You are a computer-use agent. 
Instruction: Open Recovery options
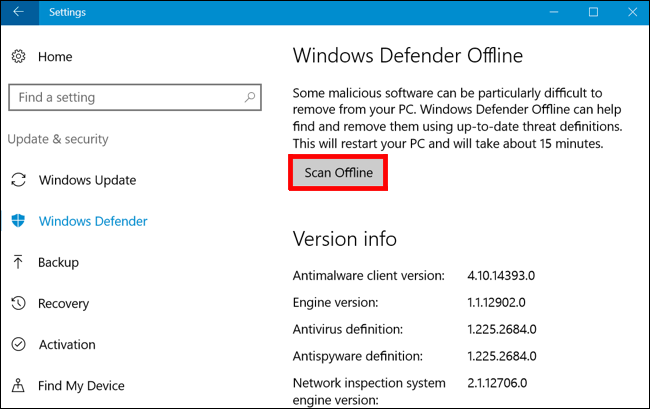63,304
